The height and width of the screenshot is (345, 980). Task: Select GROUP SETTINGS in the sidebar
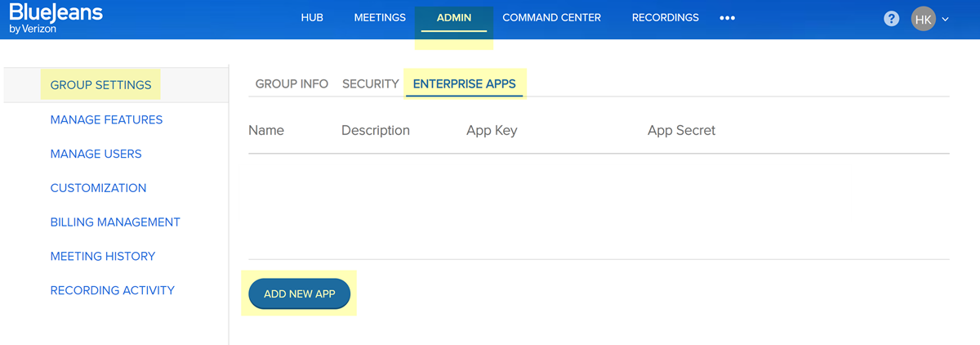pos(100,85)
